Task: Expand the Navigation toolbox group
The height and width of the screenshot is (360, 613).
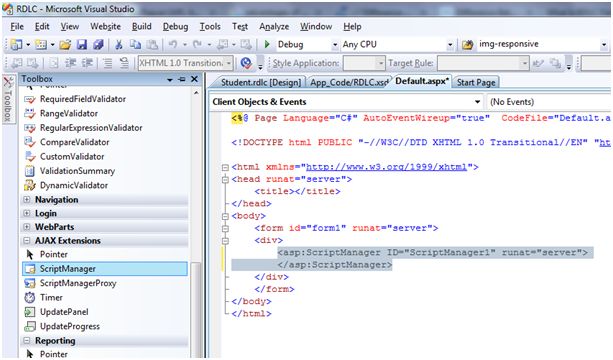Action: [x=27, y=200]
